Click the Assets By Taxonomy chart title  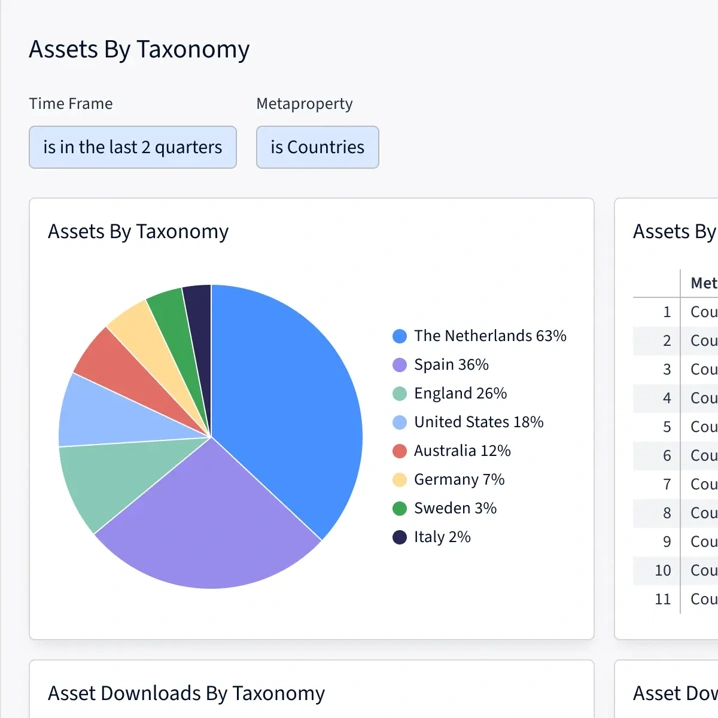[138, 232]
